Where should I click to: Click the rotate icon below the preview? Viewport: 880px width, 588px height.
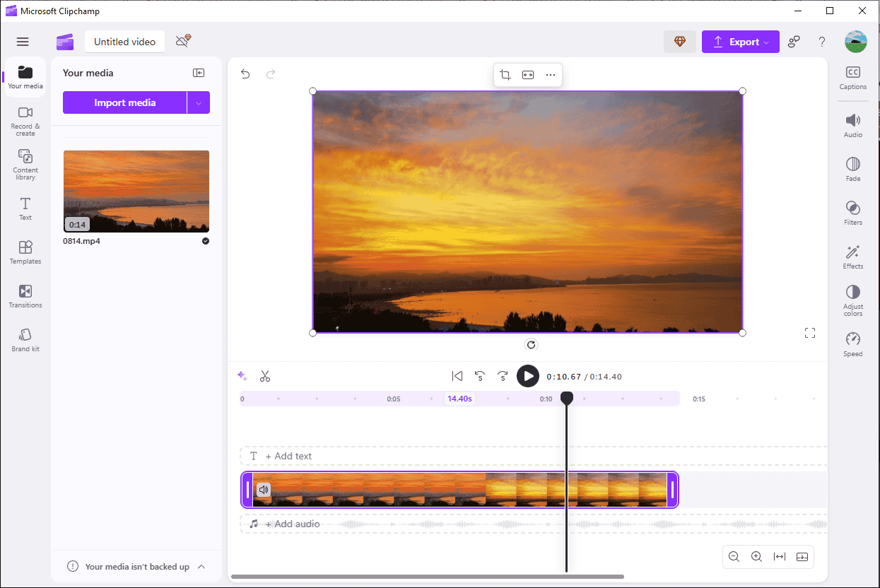pyautogui.click(x=532, y=345)
